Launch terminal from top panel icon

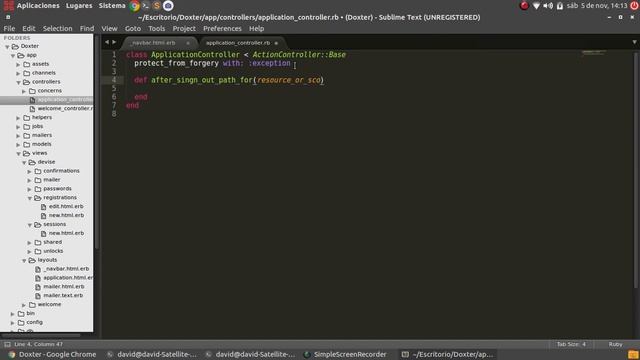click(146, 6)
